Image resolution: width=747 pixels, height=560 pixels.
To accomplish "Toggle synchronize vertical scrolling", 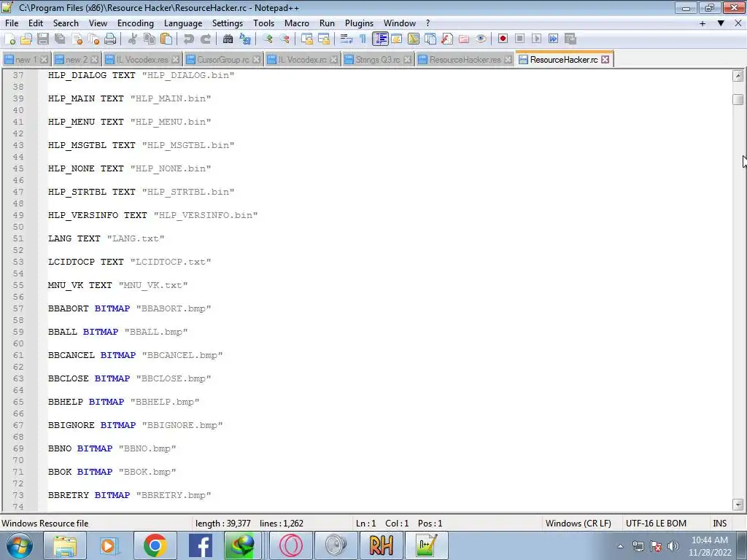I will point(307,39).
